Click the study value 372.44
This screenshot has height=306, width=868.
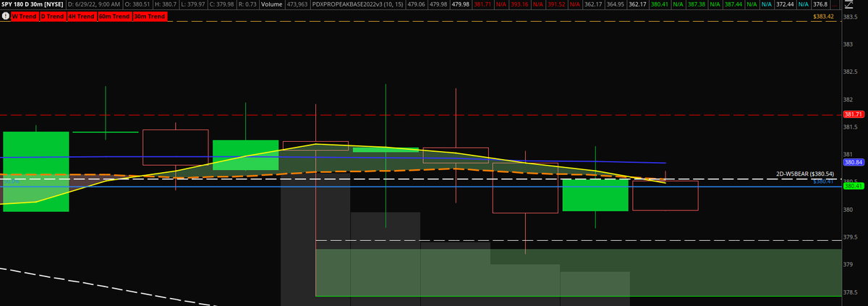pyautogui.click(x=785, y=4)
